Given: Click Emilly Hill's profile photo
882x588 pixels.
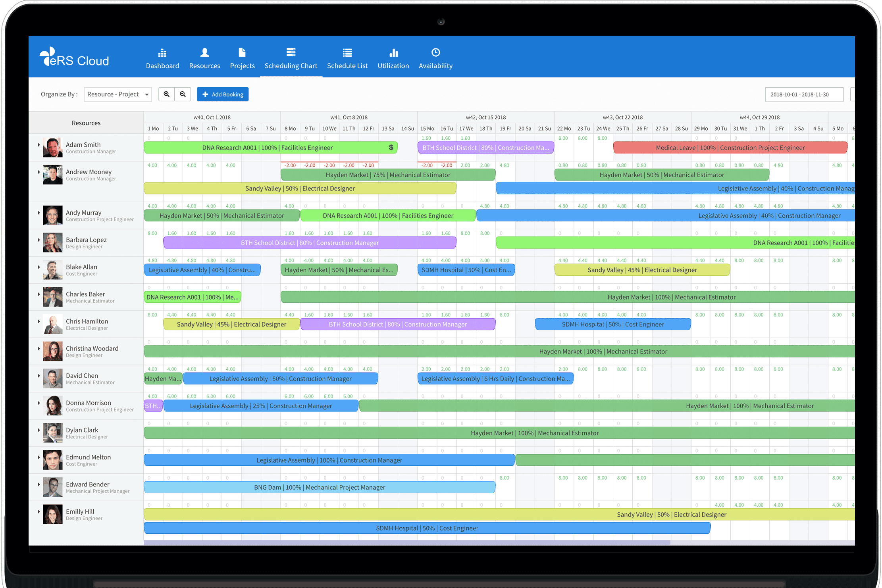Looking at the screenshot, I should (53, 514).
